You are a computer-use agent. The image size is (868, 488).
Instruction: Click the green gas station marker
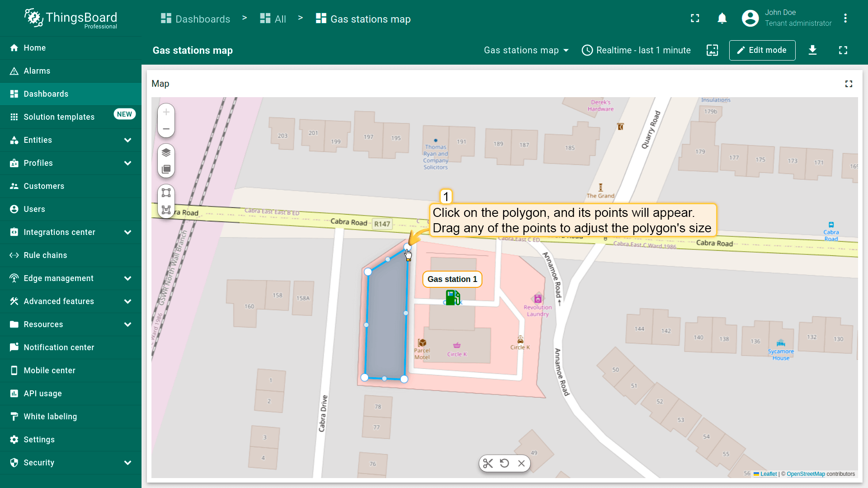pyautogui.click(x=453, y=297)
